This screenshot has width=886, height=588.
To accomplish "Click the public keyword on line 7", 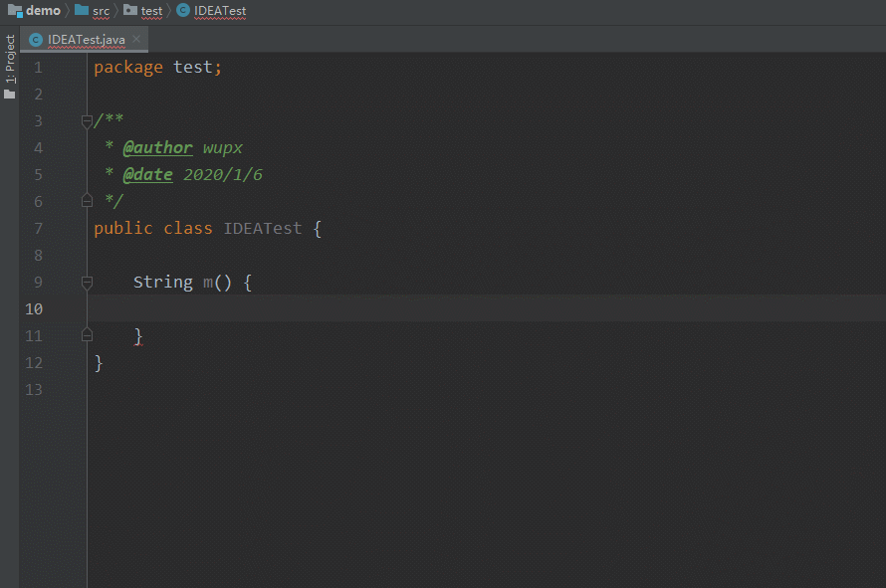I will [123, 228].
